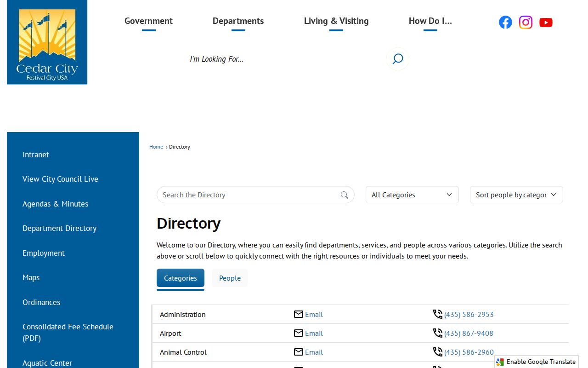Open the Government menu
588x368 pixels.
pyautogui.click(x=148, y=21)
